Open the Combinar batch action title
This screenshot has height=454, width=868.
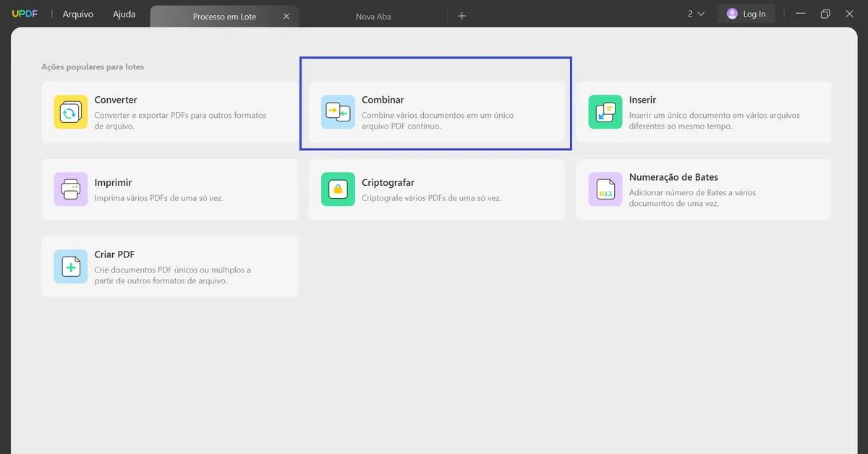383,100
